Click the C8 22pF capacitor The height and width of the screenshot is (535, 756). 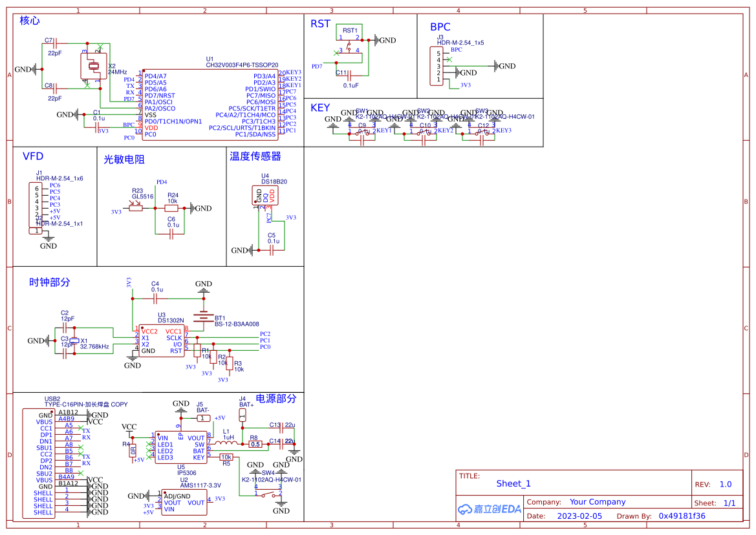click(x=54, y=89)
